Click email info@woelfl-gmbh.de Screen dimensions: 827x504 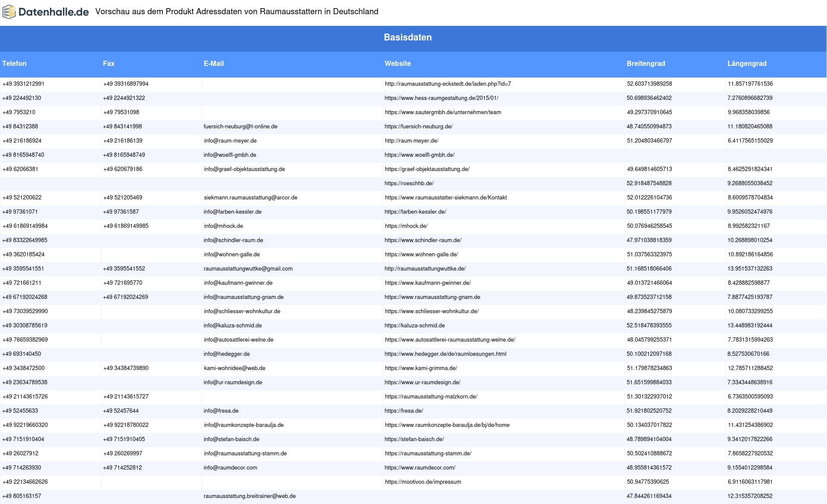(230, 155)
